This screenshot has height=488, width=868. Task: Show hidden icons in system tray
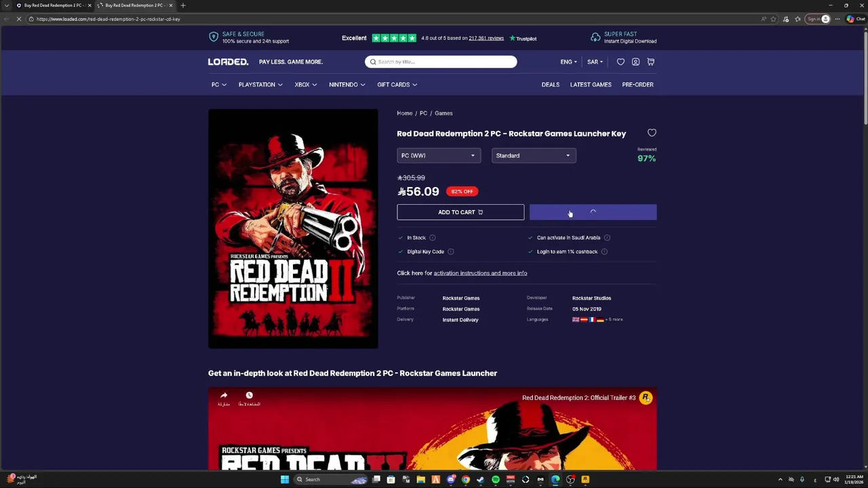(x=780, y=479)
